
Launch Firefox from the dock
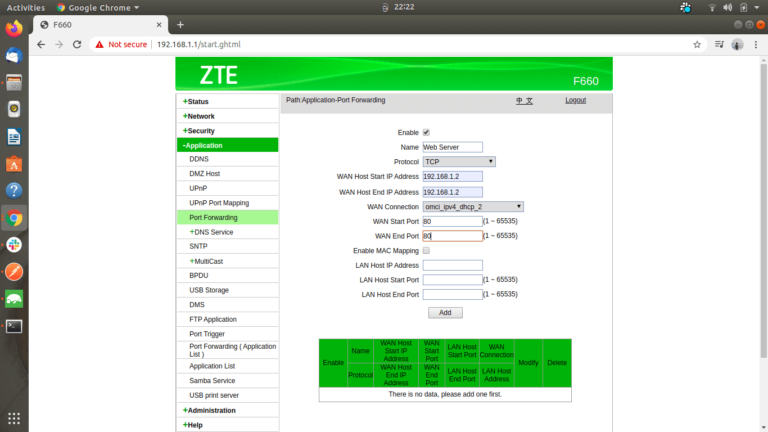pyautogui.click(x=14, y=28)
